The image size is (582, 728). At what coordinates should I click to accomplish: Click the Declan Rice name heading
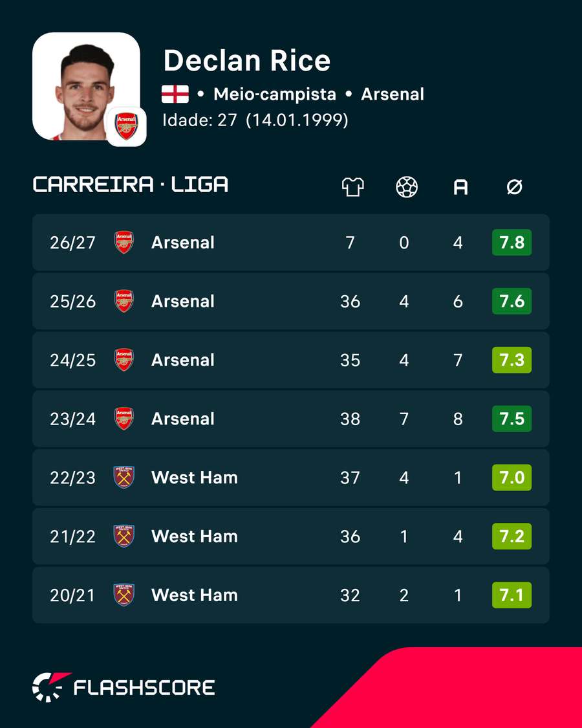coord(247,61)
